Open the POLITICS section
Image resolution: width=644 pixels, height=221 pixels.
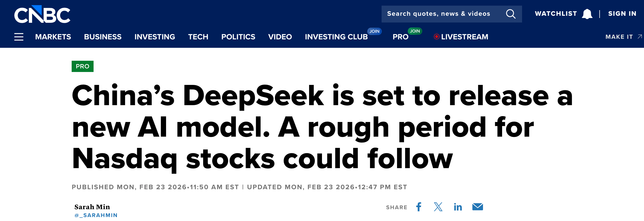238,37
